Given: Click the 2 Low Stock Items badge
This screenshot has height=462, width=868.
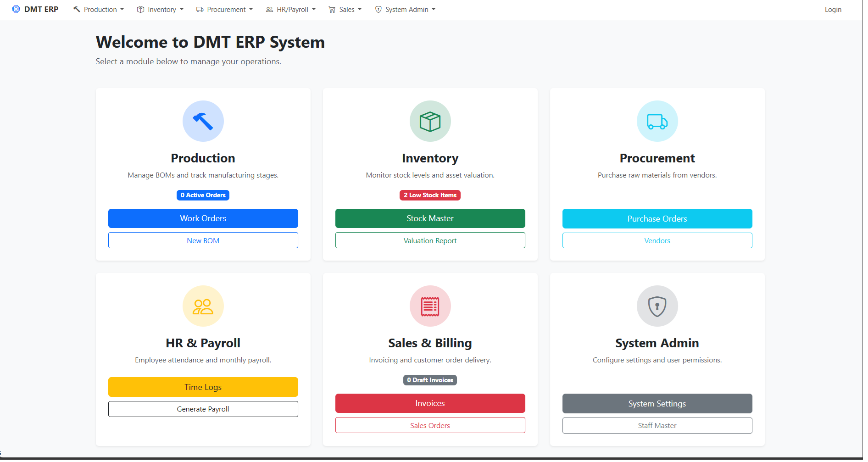Looking at the screenshot, I should [430, 195].
